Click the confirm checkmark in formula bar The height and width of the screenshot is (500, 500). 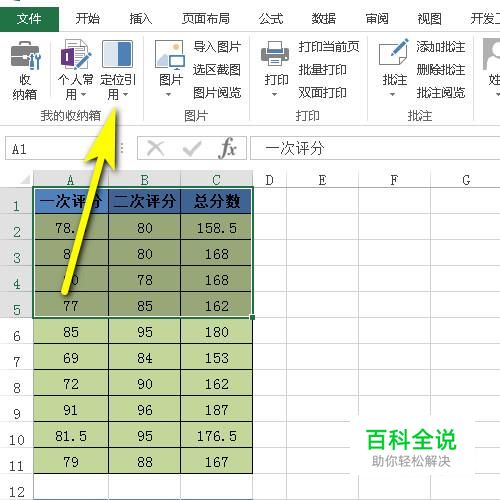click(x=192, y=148)
